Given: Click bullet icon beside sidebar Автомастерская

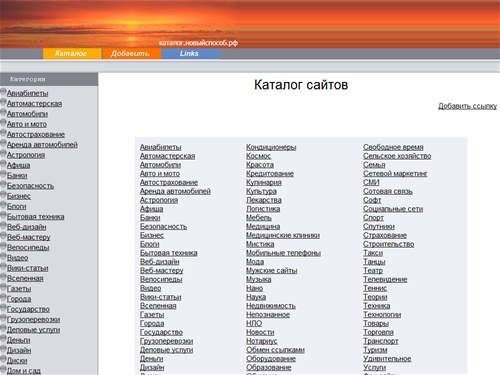Looking at the screenshot, I should tap(3, 102).
